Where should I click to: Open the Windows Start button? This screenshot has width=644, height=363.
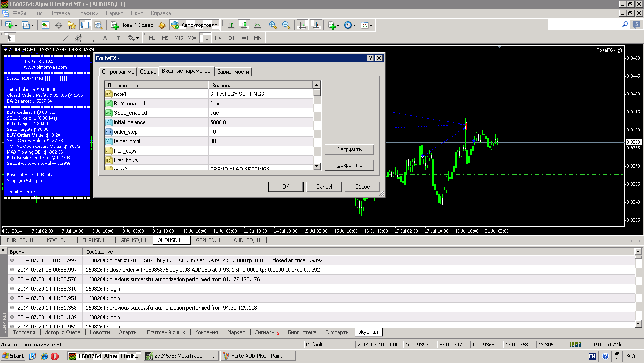[14, 355]
